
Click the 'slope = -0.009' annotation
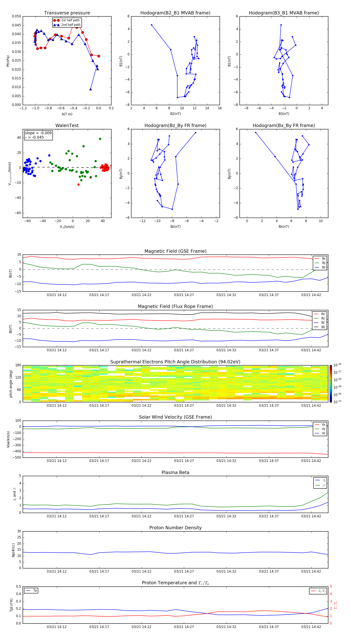click(x=38, y=133)
